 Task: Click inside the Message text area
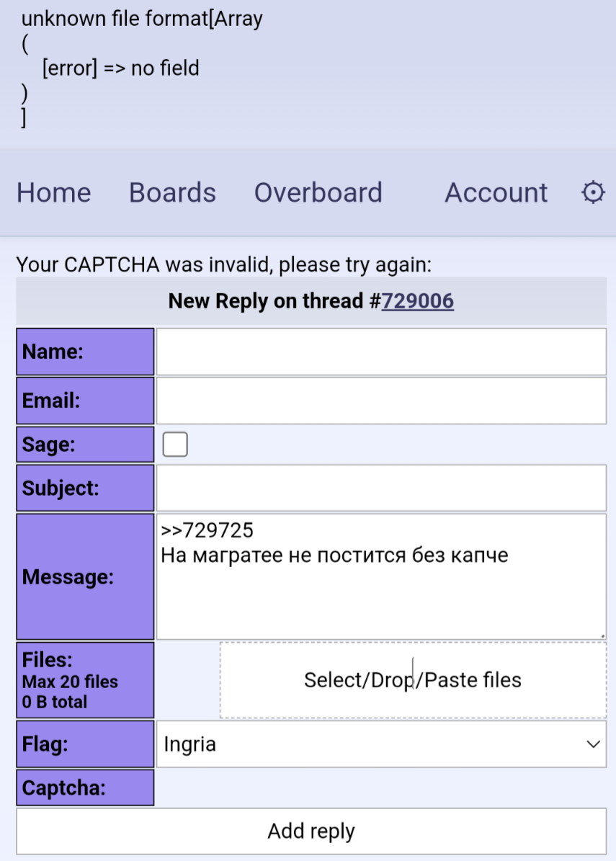(x=382, y=576)
